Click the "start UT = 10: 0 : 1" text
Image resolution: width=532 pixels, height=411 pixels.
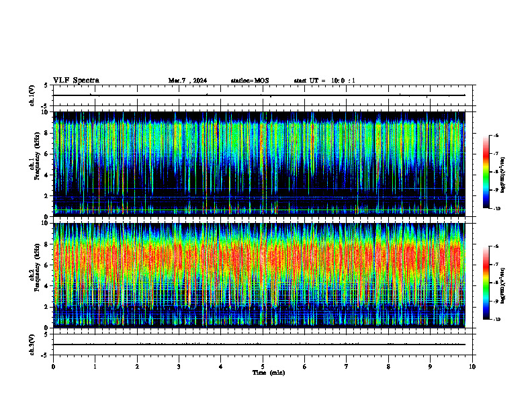[x=324, y=81]
